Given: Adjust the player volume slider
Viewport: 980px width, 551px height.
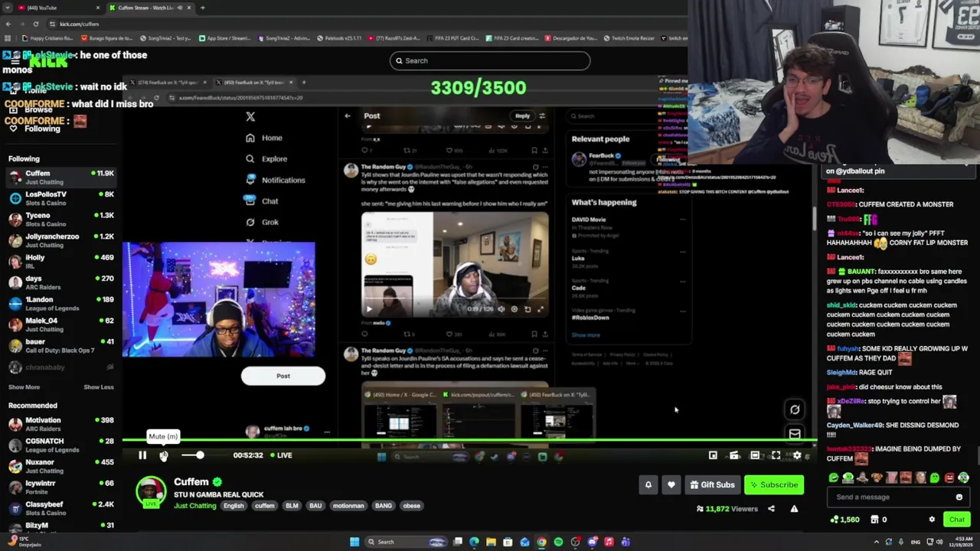Looking at the screenshot, I should pos(201,455).
